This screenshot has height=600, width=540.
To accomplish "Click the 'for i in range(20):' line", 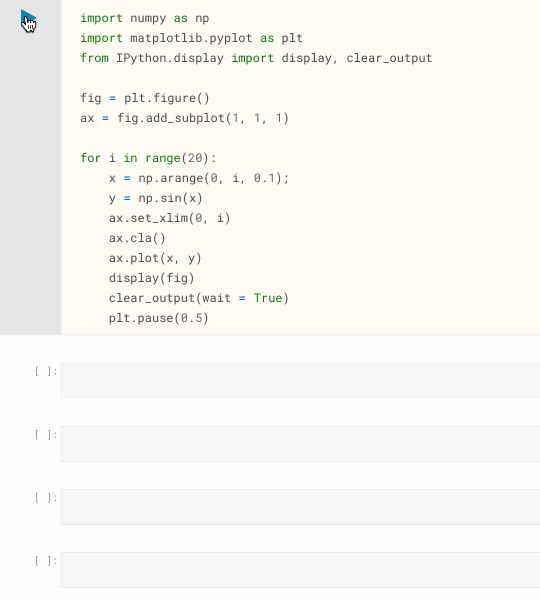I will [148, 158].
